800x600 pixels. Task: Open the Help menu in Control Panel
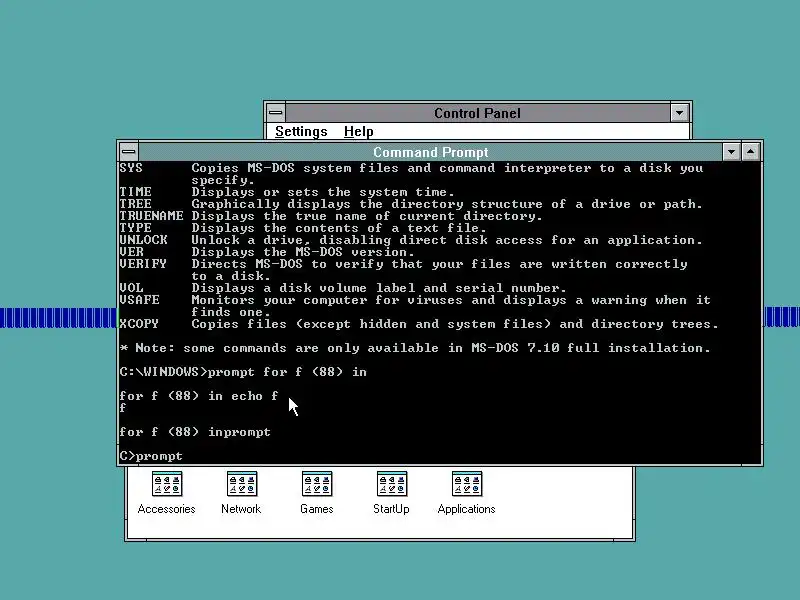pyautogui.click(x=359, y=132)
